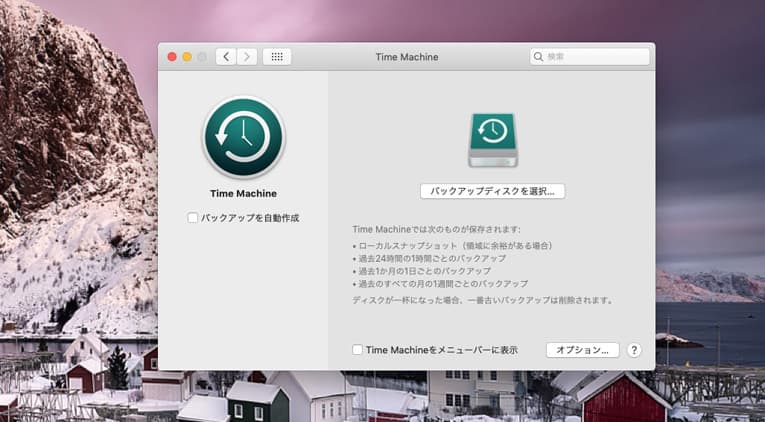Focus the 検索 search field
765x422 pixels.
(595, 57)
